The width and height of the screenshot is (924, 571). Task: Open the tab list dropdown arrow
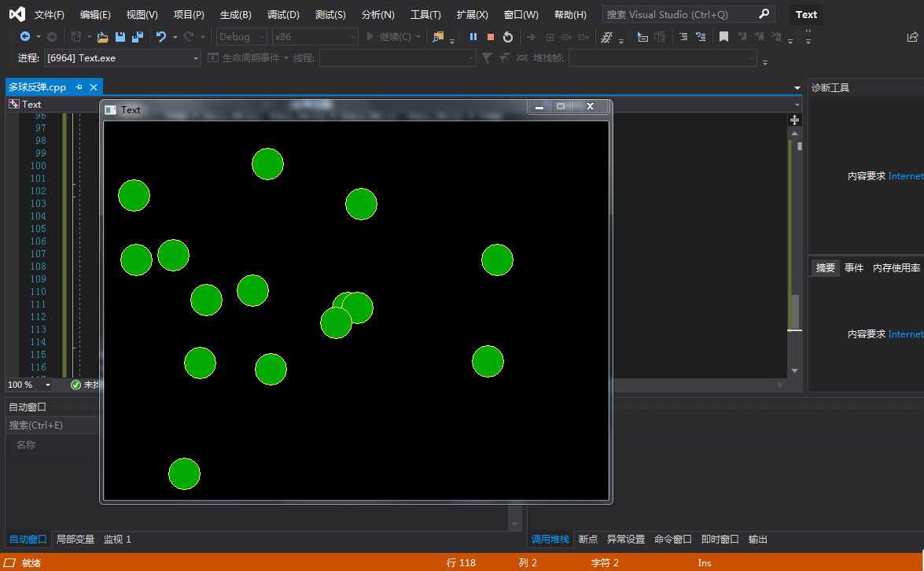pyautogui.click(x=797, y=88)
